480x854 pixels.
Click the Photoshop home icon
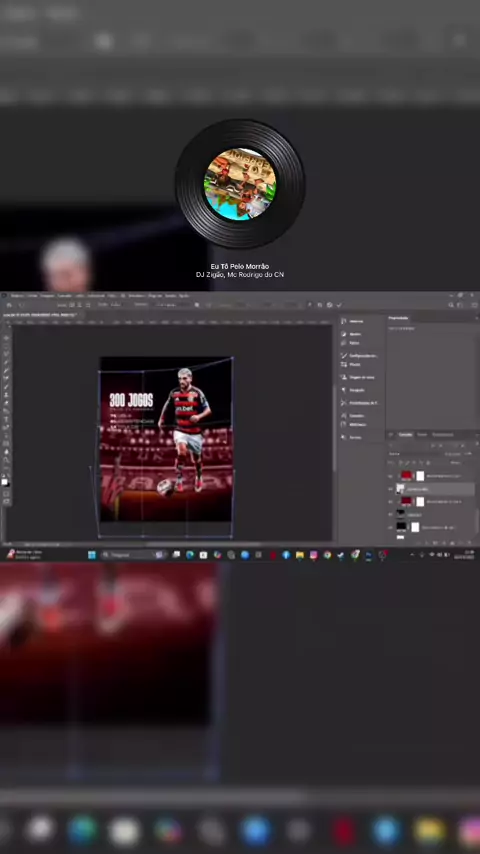[x=9, y=305]
